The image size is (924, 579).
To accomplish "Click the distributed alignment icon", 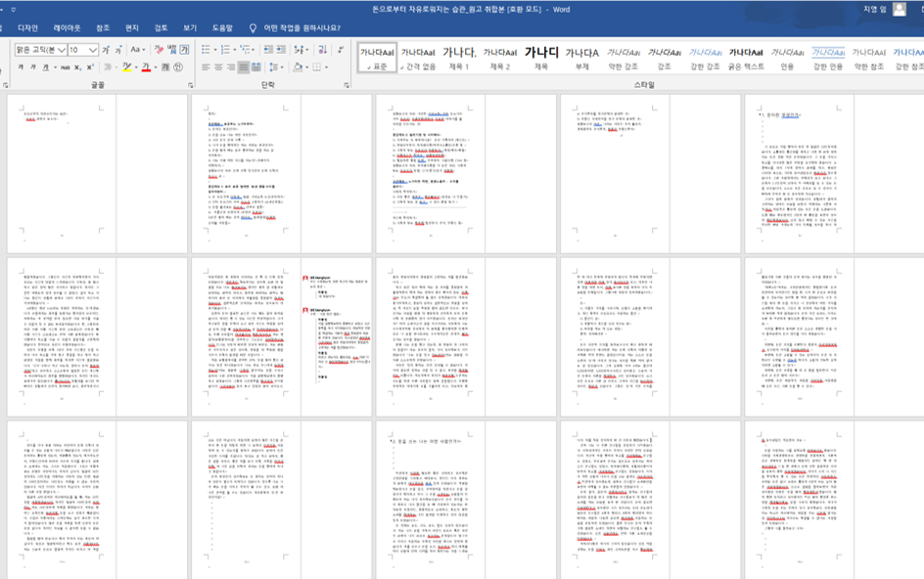I will pos(256,67).
